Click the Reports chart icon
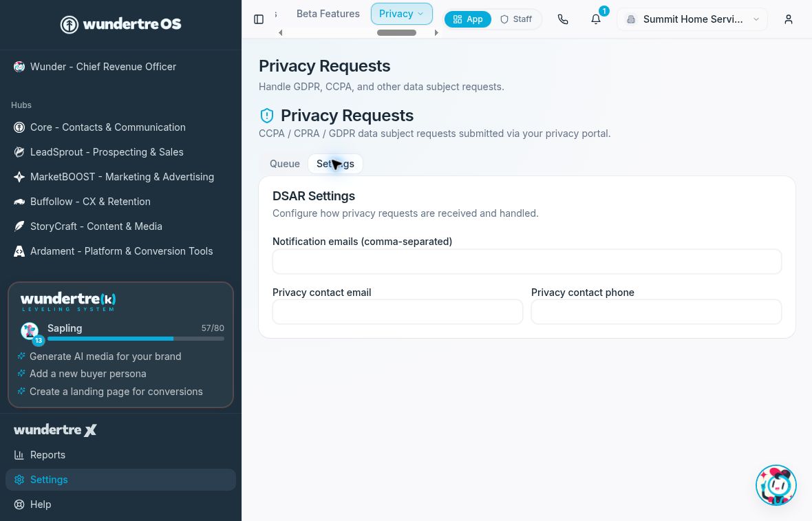812x521 pixels. click(19, 455)
